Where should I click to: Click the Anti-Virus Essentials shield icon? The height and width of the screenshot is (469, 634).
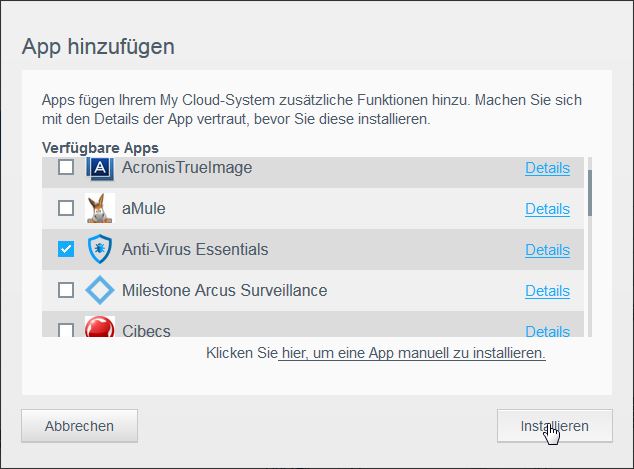tap(100, 249)
